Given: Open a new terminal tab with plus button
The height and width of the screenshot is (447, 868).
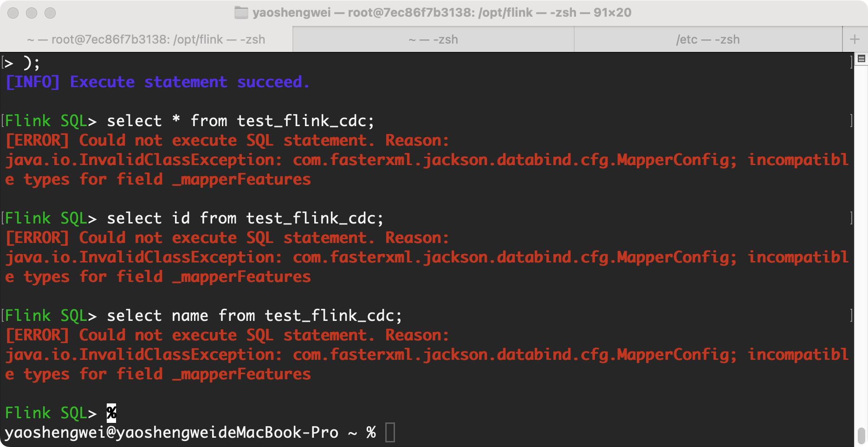Looking at the screenshot, I should 855,39.
